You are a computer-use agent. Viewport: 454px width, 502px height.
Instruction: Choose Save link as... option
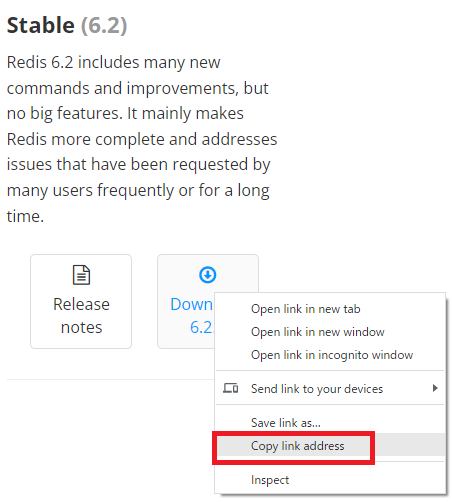coord(286,423)
